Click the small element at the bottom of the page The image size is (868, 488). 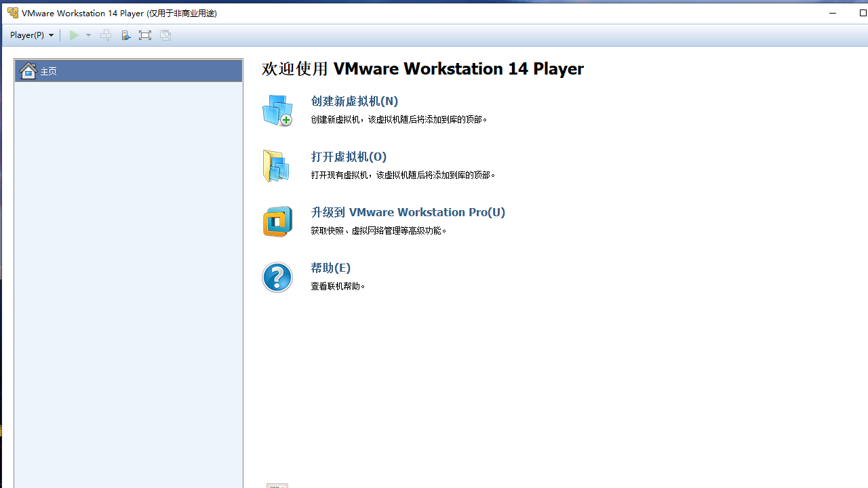click(x=277, y=485)
